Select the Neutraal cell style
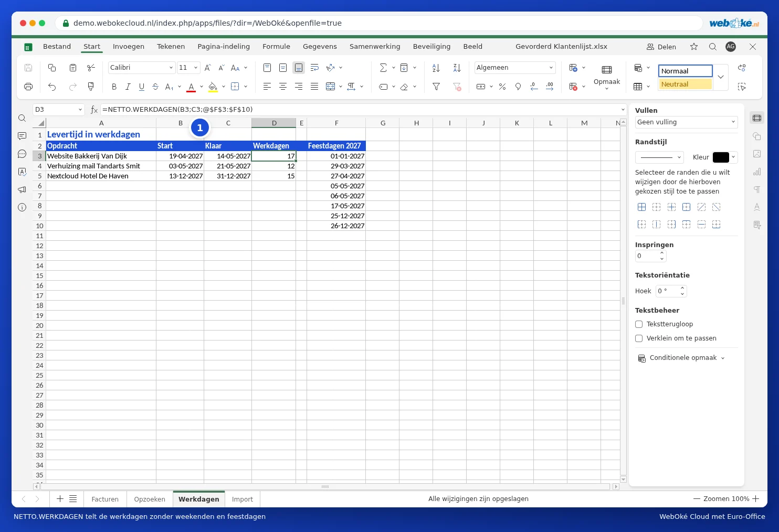 point(686,84)
